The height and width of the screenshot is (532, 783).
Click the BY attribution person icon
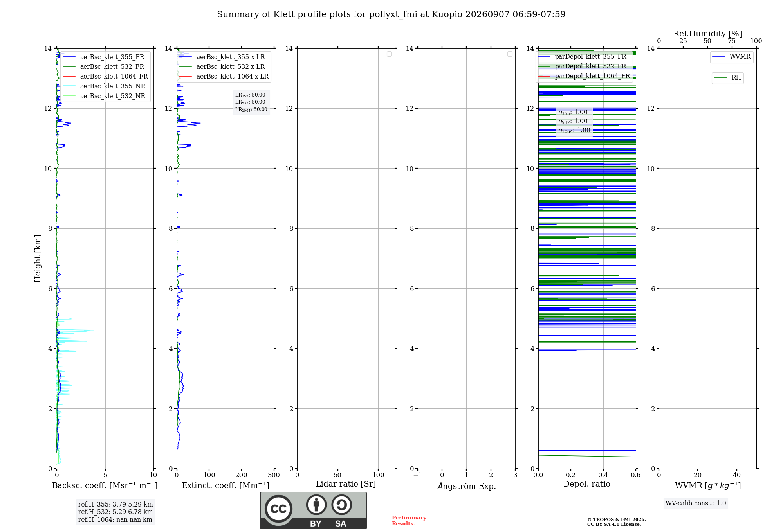tap(316, 505)
